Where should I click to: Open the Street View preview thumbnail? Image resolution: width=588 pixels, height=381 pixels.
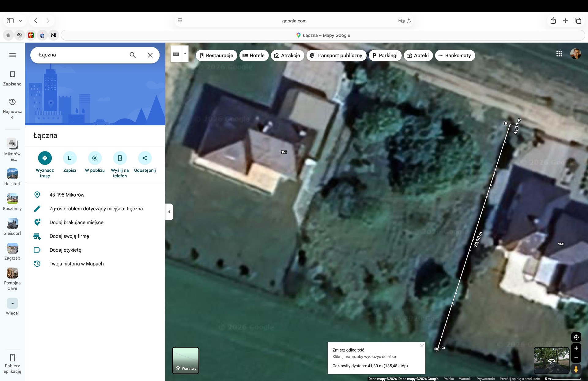click(551, 360)
